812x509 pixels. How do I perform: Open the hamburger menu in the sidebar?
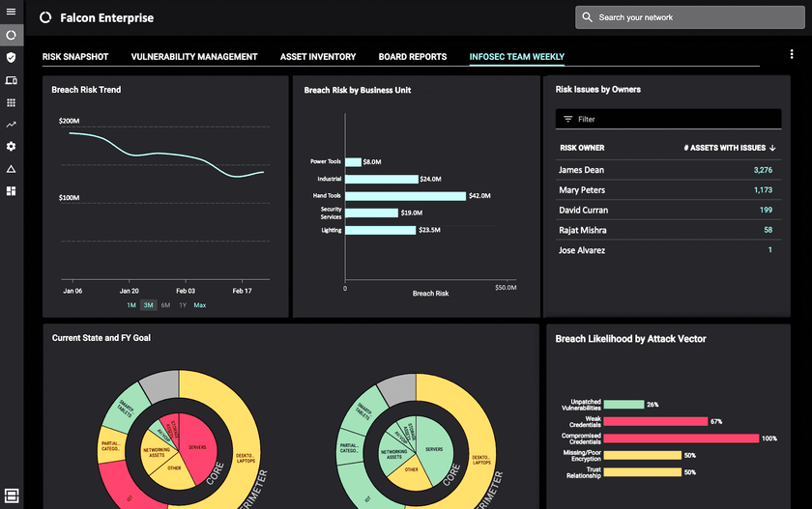click(11, 13)
